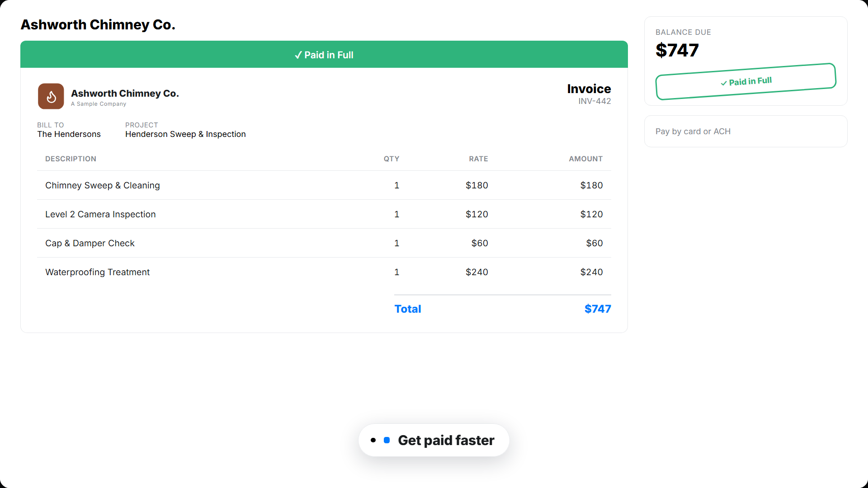Click the QTY column header
The image size is (868, 488).
(392, 159)
